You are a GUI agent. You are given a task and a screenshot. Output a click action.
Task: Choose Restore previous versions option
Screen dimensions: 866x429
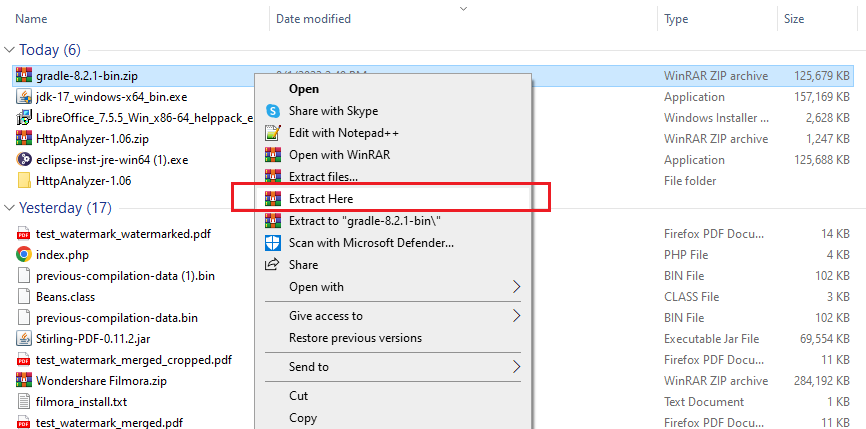tap(355, 338)
